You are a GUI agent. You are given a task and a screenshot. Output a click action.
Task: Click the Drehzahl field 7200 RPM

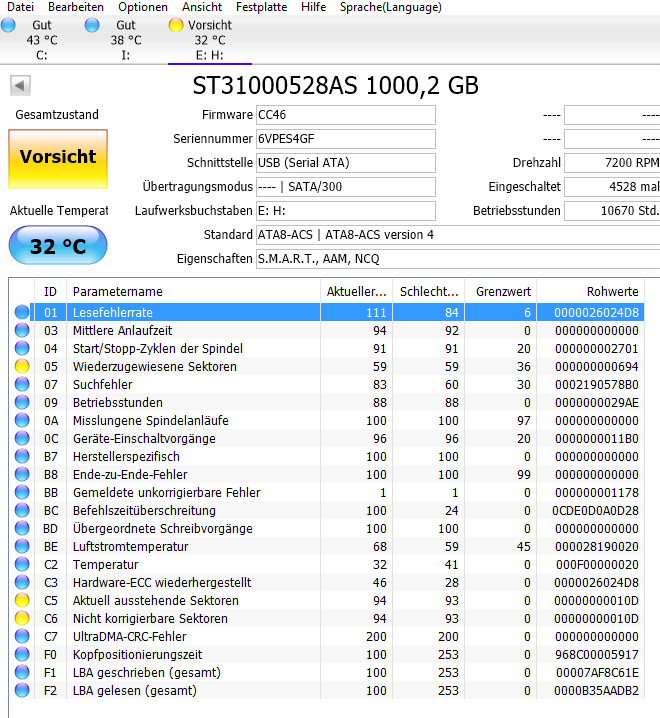[612, 163]
